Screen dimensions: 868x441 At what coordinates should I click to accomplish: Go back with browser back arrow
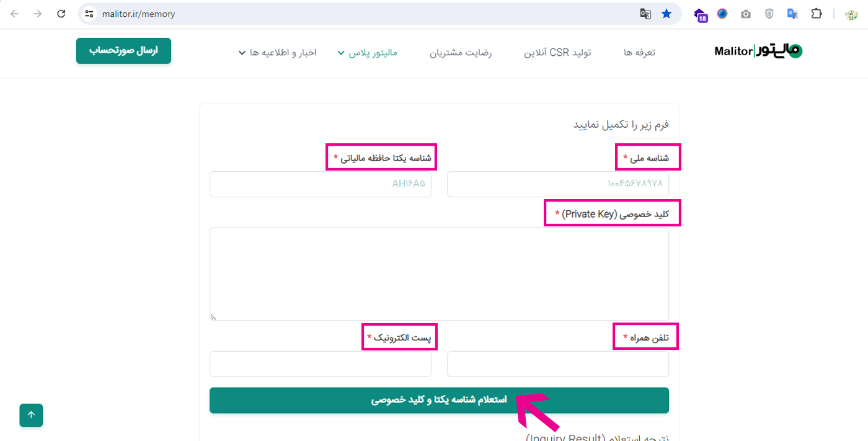[x=14, y=14]
